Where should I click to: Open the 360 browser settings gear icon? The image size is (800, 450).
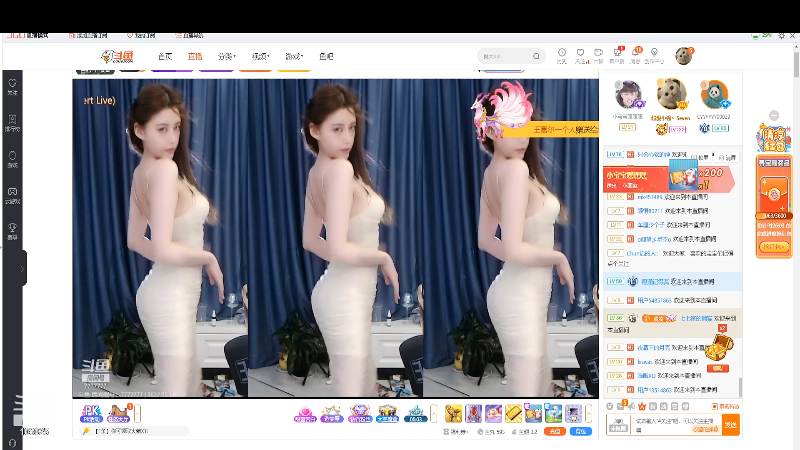click(x=781, y=36)
